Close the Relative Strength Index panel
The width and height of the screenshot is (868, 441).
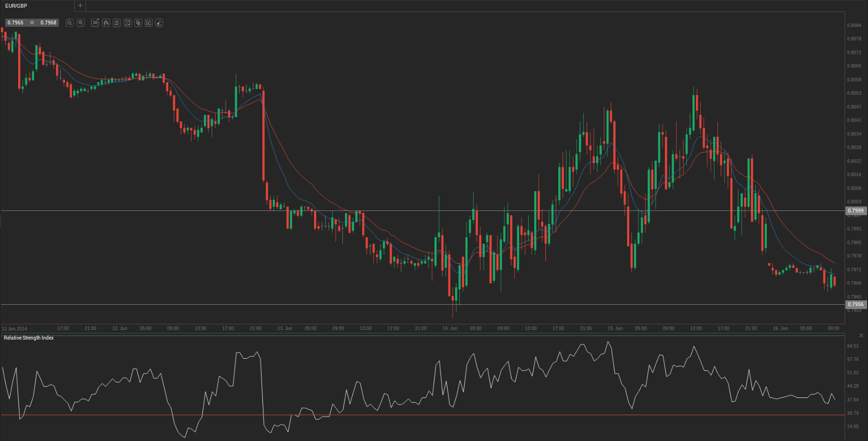861,335
